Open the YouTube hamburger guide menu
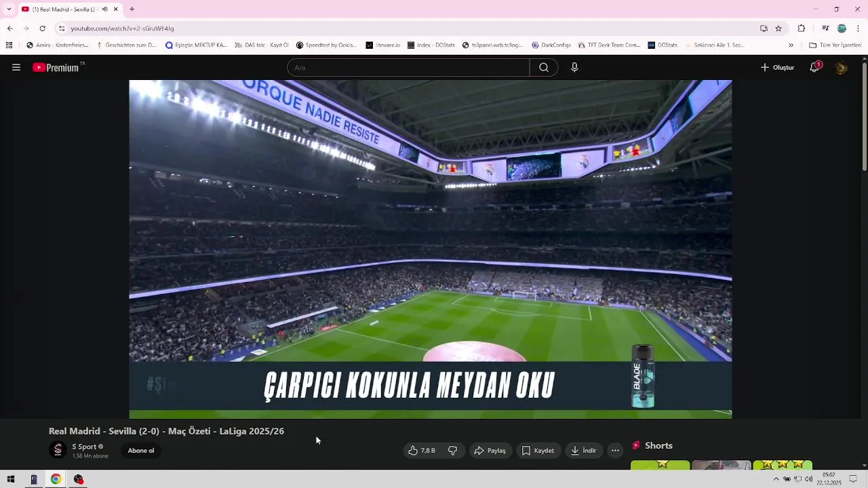Screen dimensions: 868x488 click(16, 68)
